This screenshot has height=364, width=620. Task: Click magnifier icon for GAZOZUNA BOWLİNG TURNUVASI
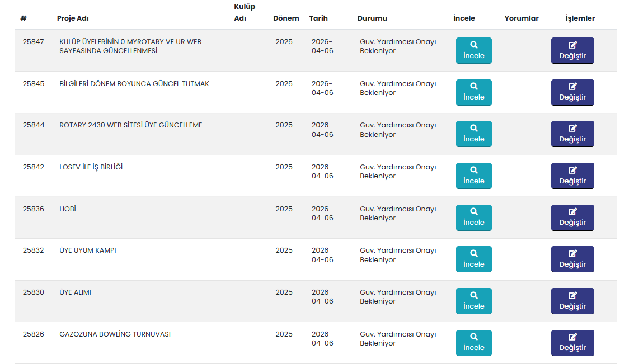473,337
